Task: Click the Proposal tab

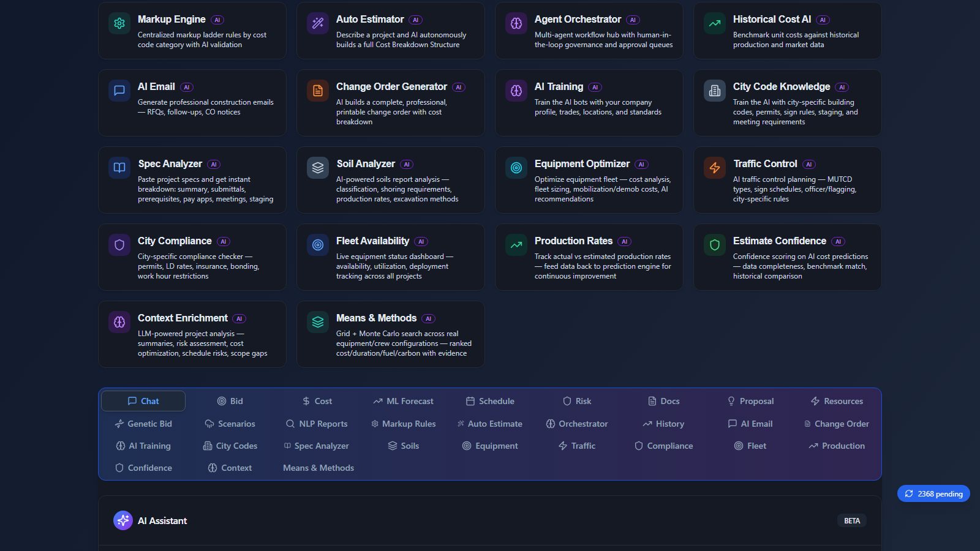Action: [x=751, y=401]
